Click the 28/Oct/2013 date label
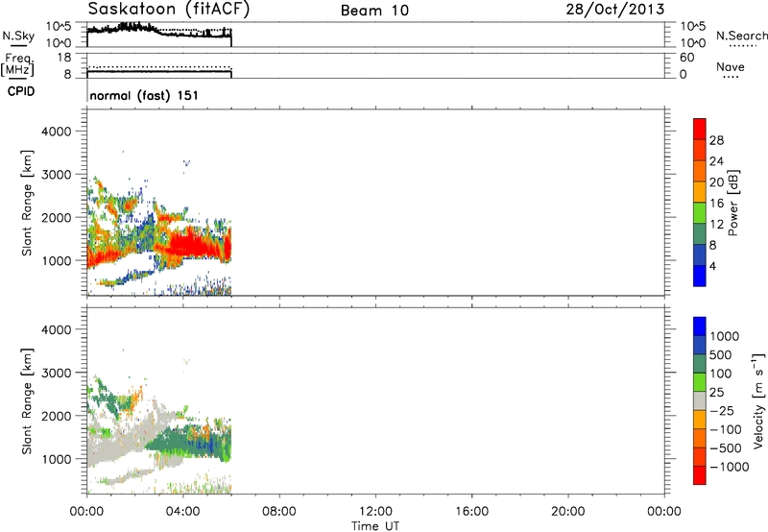Image resolution: width=768 pixels, height=532 pixels. pyautogui.click(x=615, y=10)
